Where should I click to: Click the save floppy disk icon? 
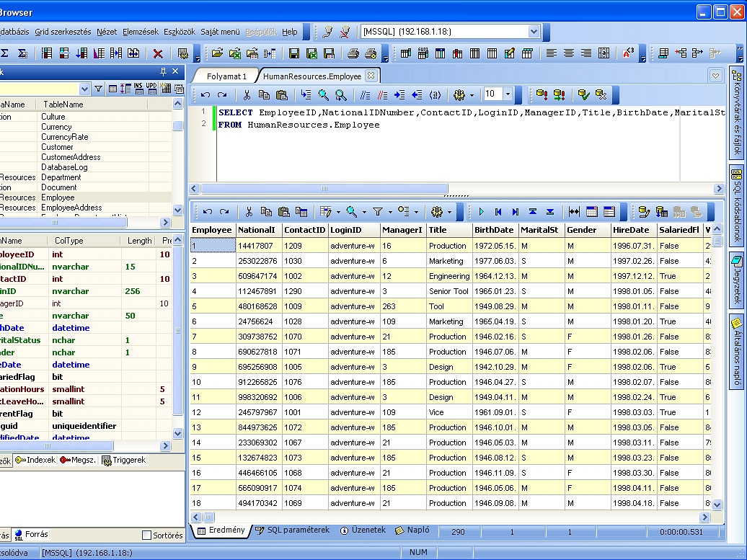[294, 53]
